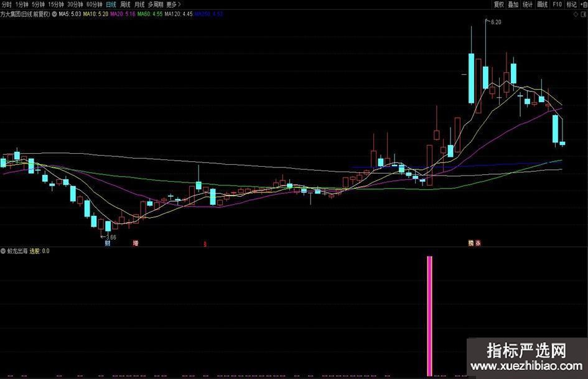
Task: Open the 统计 statistics button
Action: click(x=528, y=4)
